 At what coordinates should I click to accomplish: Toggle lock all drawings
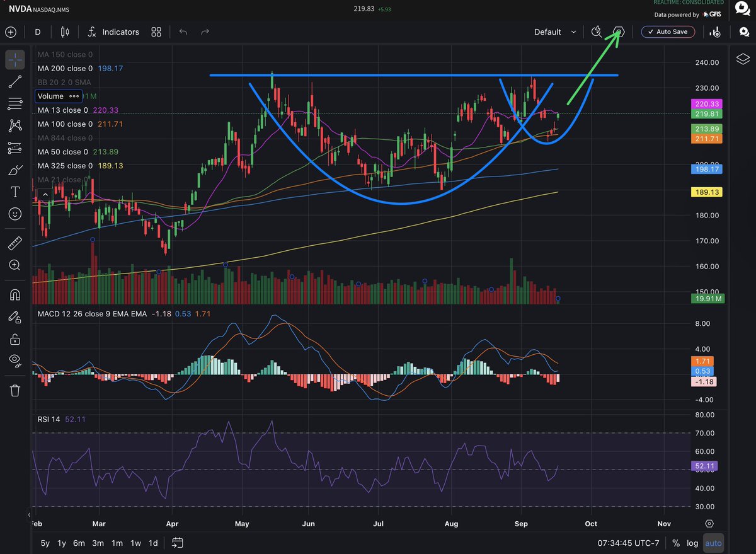pos(15,339)
